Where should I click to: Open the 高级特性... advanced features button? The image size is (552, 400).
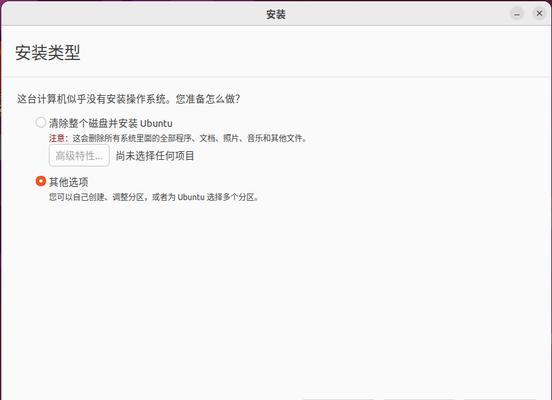coord(79,155)
